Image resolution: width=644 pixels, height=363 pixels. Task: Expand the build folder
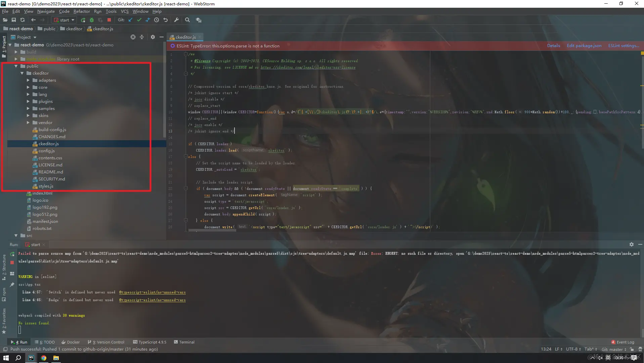click(x=16, y=52)
